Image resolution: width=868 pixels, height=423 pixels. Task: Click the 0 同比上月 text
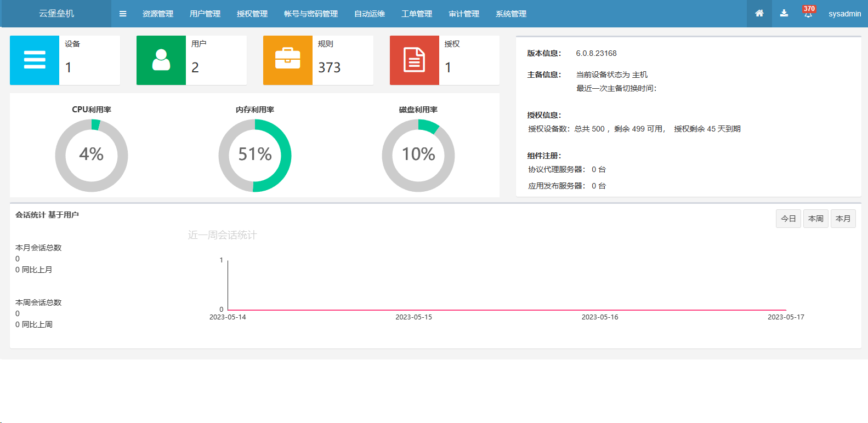(34, 270)
